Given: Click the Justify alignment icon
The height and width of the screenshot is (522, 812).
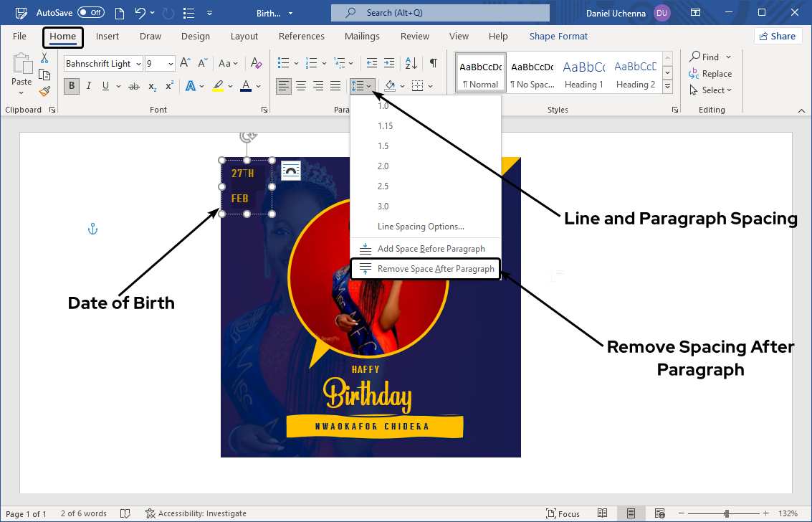Looking at the screenshot, I should click(x=335, y=86).
